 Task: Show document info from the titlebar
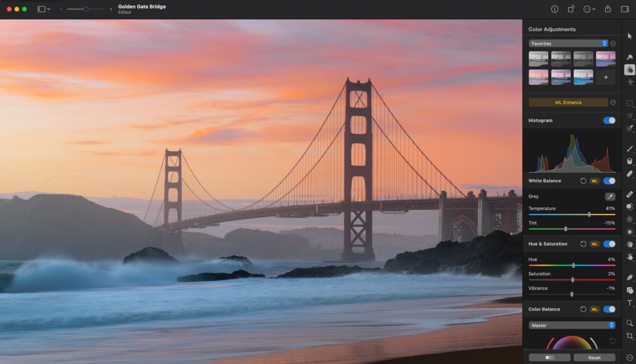click(x=554, y=9)
